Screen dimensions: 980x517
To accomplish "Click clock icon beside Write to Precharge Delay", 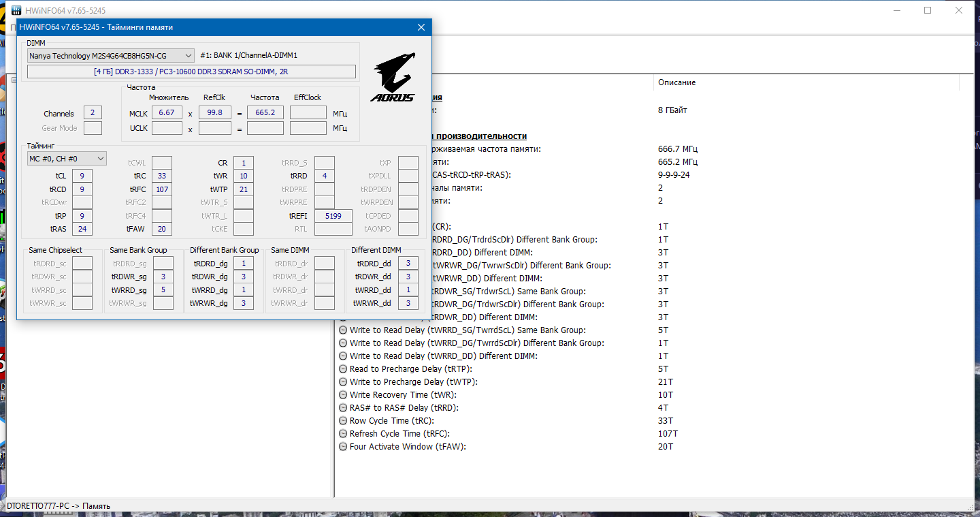I will pos(343,382).
